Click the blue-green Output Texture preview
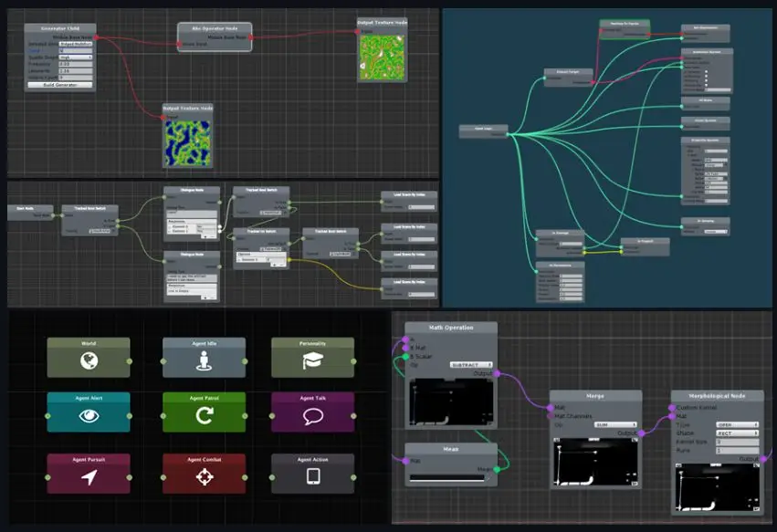This screenshot has height=532, width=777. 187,143
